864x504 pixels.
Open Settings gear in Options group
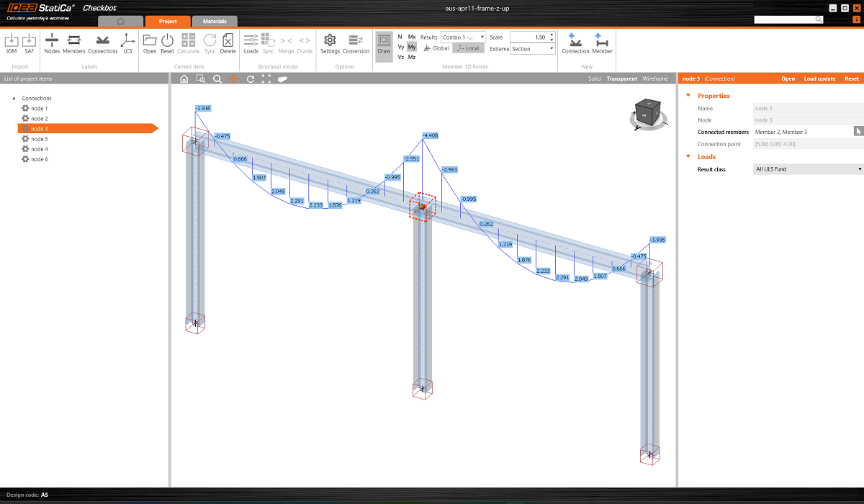(330, 42)
